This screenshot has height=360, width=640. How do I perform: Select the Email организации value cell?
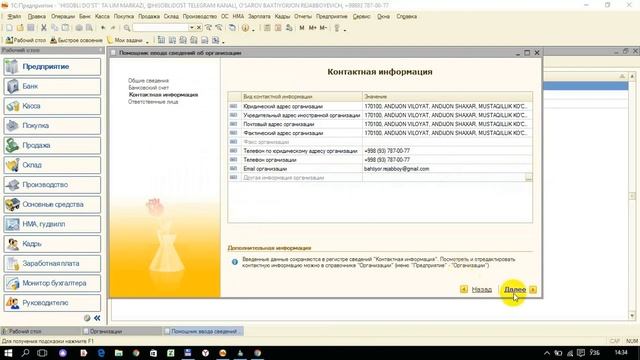[447, 169]
